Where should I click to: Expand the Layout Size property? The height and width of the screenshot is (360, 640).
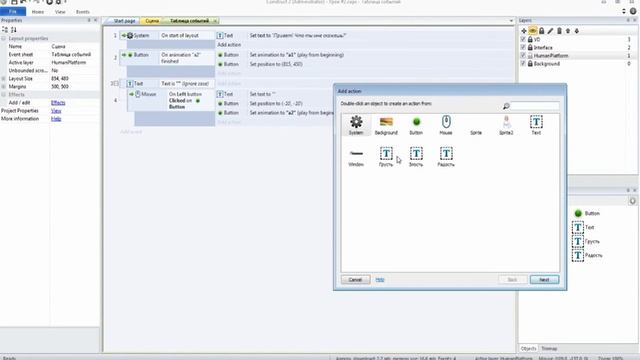[x=4, y=78]
